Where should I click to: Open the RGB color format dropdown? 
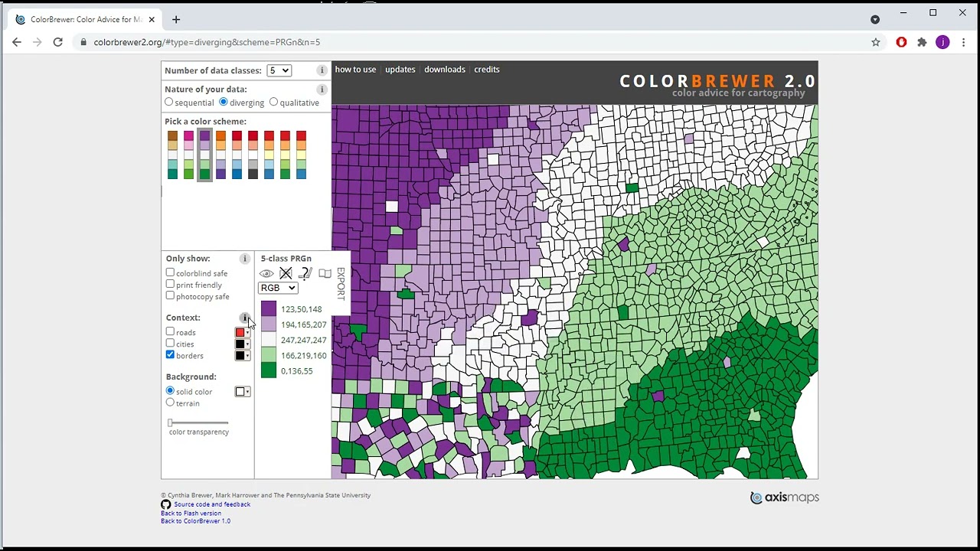pos(277,288)
